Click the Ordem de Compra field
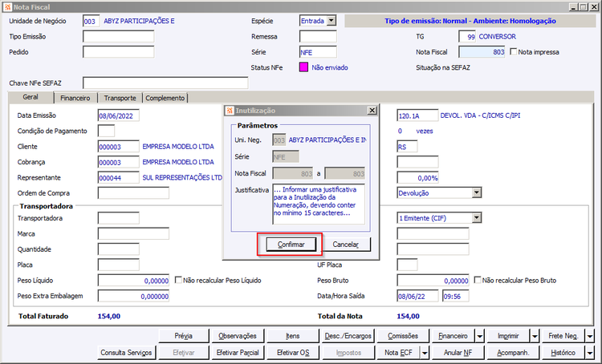The height and width of the screenshot is (364, 602). [133, 193]
